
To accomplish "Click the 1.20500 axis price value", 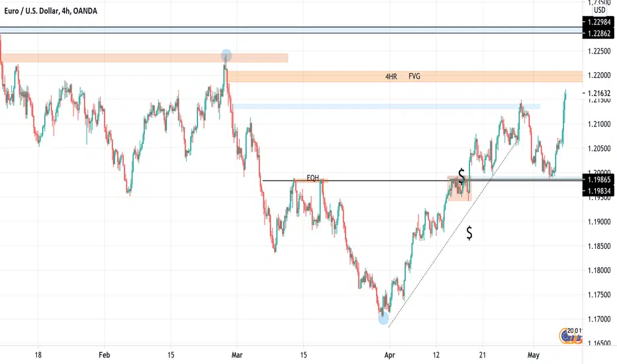I will click(599, 148).
